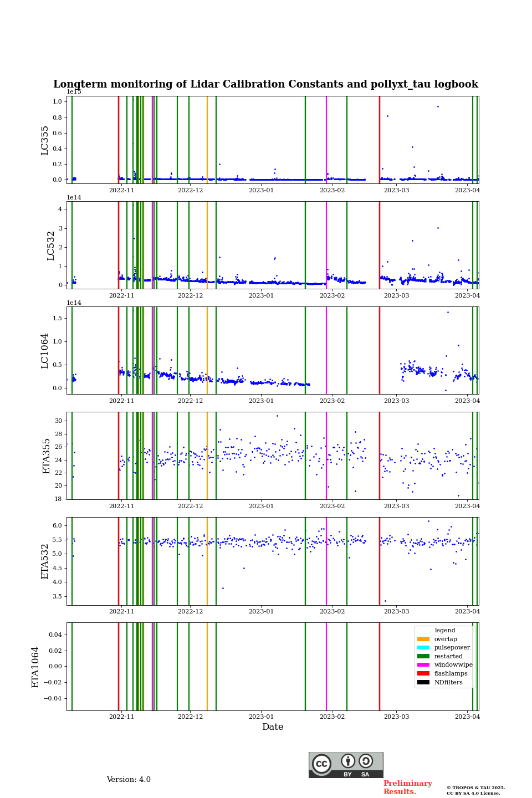Click the ETA1064 y-axis label

(x=35, y=667)
